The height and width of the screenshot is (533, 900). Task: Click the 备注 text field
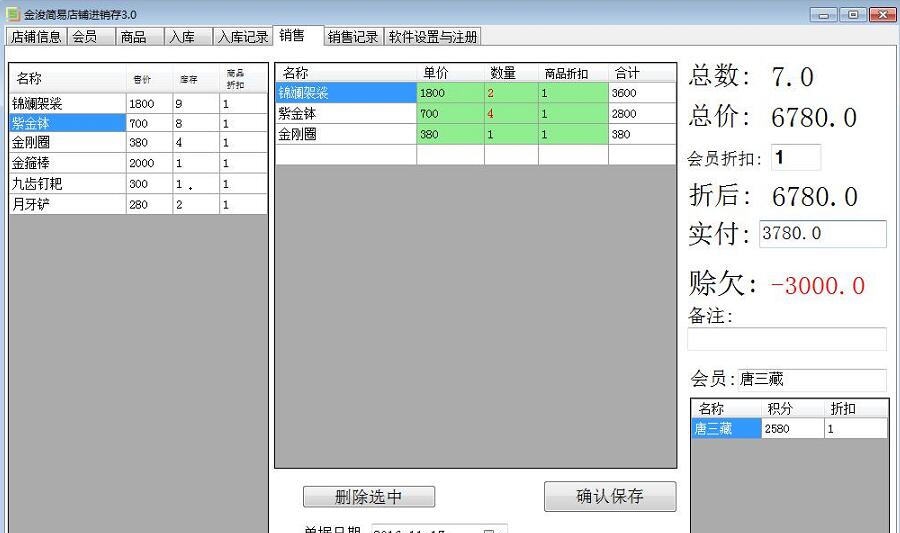tap(787, 339)
